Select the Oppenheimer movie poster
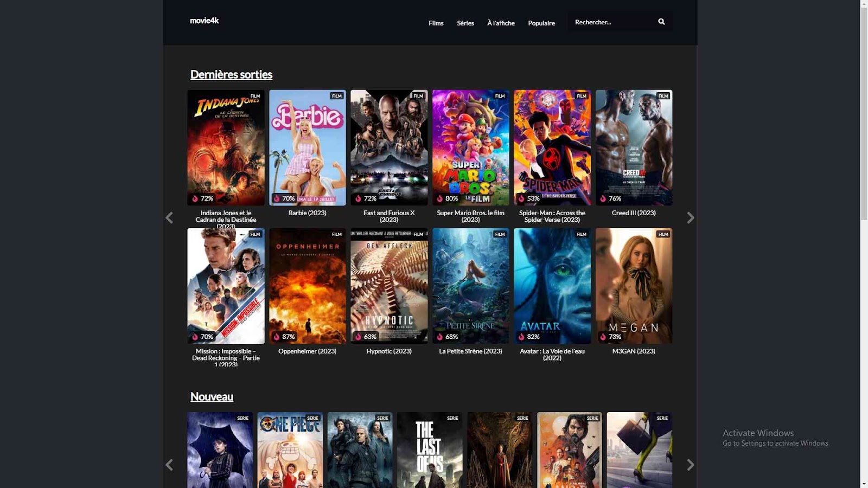 pyautogui.click(x=308, y=286)
